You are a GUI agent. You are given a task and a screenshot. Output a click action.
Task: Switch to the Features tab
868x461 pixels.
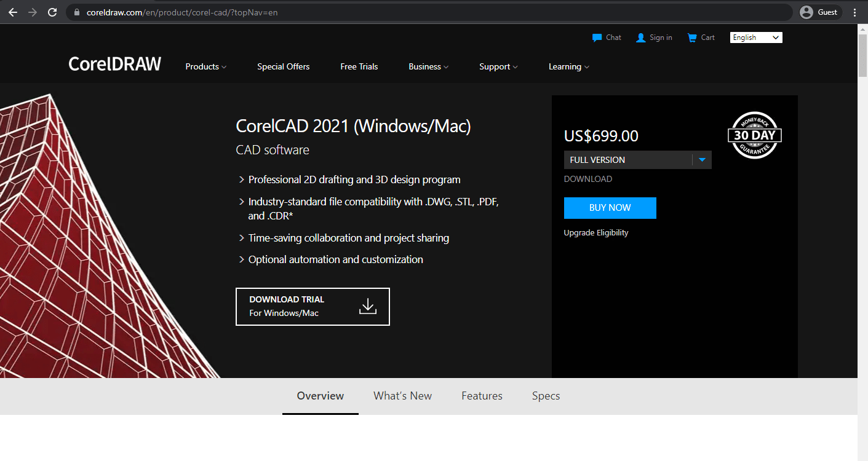tap(482, 396)
